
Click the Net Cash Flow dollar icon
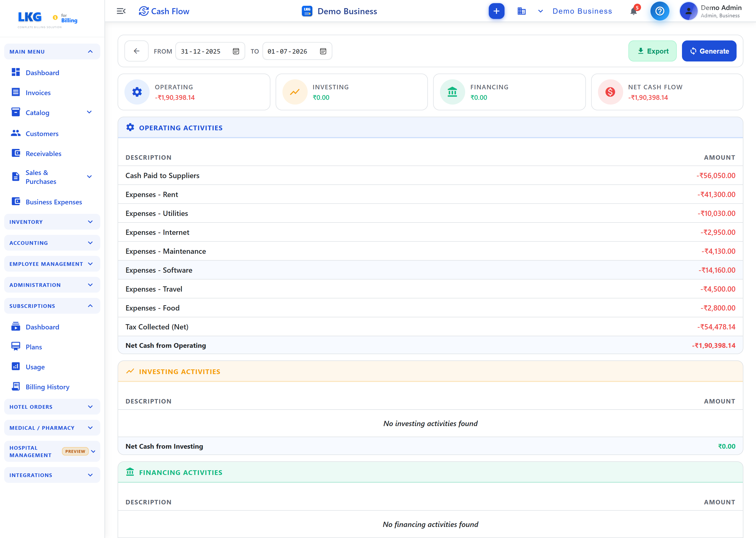610,92
